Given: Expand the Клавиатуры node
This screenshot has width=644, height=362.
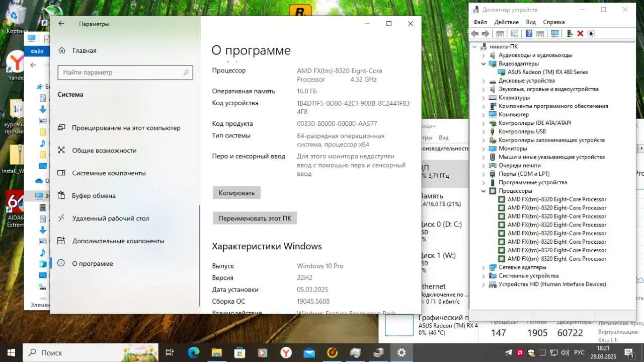Looking at the screenshot, I should [484, 98].
